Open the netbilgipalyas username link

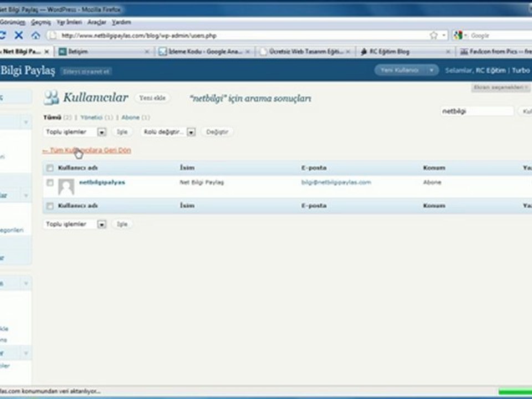click(102, 182)
